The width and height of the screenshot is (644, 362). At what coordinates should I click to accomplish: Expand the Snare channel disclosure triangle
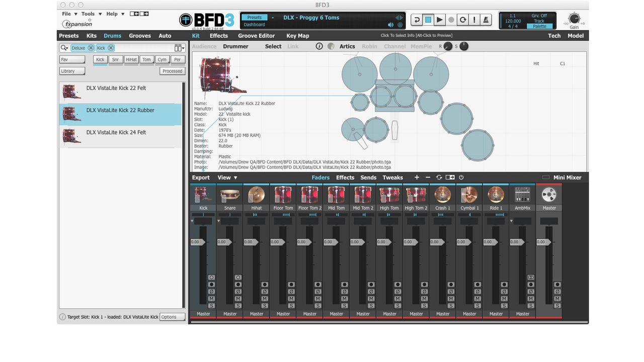coord(218,221)
